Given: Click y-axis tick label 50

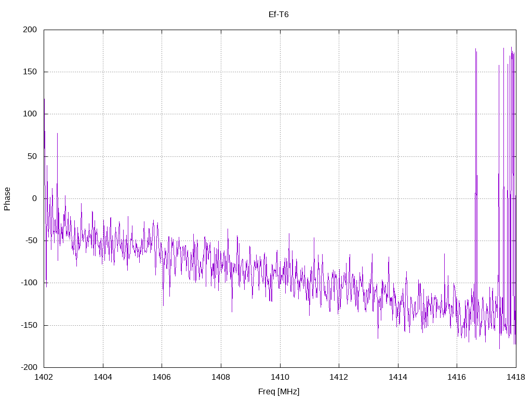Looking at the screenshot, I should pyautogui.click(x=32, y=156).
